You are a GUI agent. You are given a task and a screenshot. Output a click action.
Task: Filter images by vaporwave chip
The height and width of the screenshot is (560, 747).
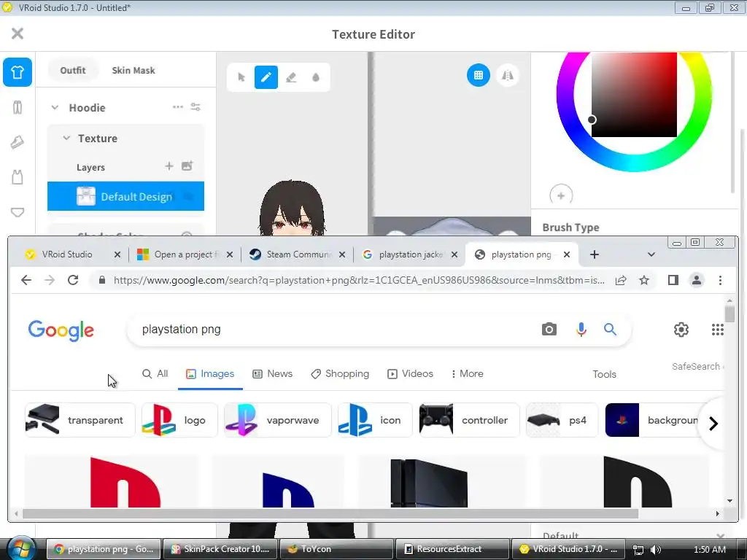click(278, 420)
